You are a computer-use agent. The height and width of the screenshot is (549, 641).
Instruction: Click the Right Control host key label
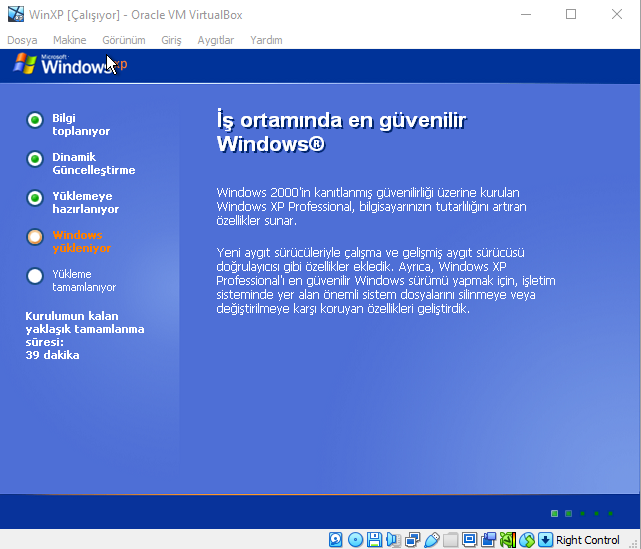point(587,540)
